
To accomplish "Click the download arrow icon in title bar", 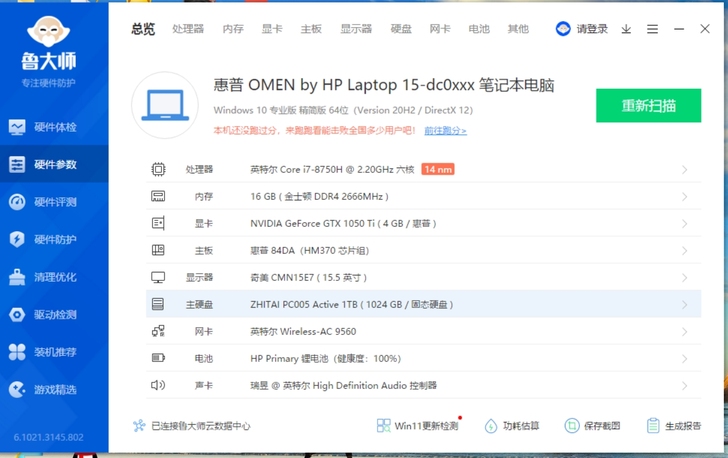I will (x=626, y=29).
